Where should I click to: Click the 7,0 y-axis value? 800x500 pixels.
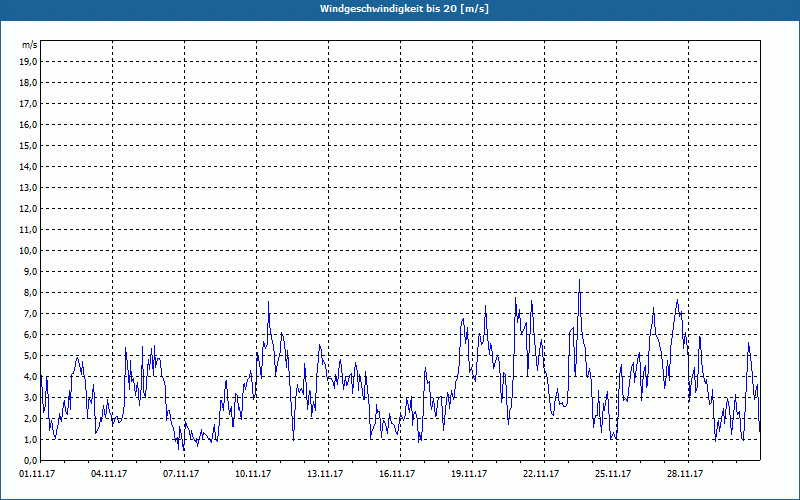coord(30,313)
